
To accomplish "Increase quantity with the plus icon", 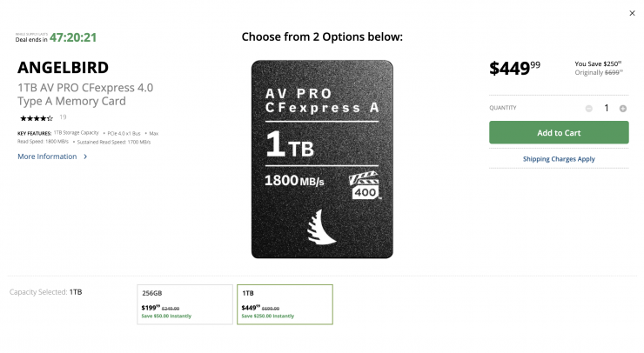I will [622, 109].
